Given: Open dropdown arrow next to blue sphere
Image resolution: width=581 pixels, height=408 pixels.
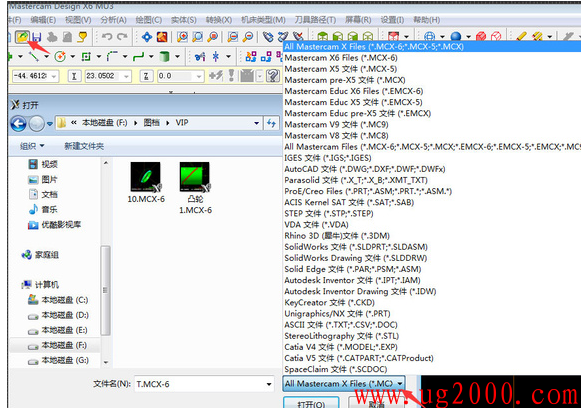Looking at the screenshot, I should 468,36.
